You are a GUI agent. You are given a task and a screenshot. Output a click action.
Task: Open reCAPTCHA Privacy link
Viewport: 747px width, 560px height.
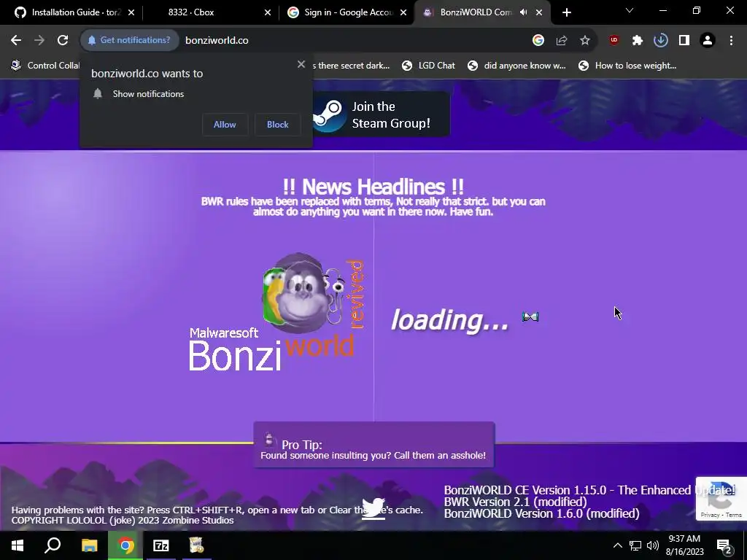click(710, 515)
